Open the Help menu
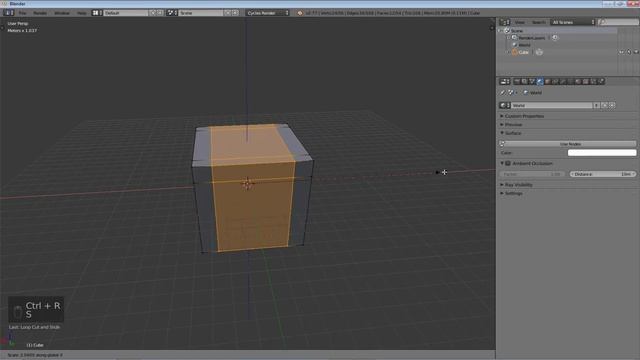640x360 pixels. 82,13
